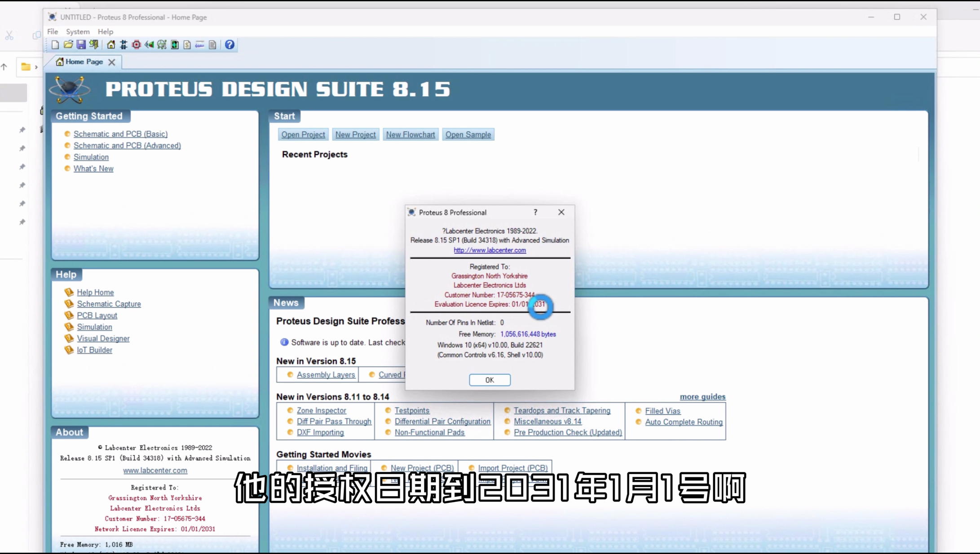Viewport: 980px width, 554px height.
Task: Click the New Project button
Action: click(x=355, y=135)
